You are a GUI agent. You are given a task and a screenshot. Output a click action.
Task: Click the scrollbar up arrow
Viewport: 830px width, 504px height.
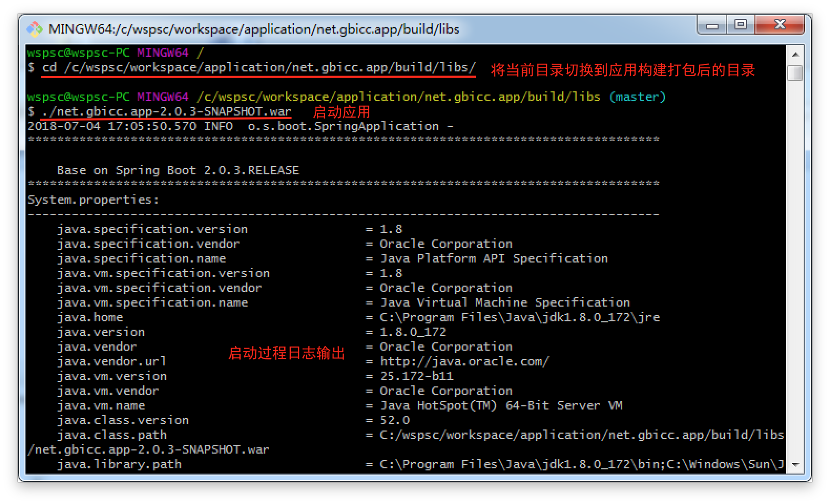pos(795,54)
